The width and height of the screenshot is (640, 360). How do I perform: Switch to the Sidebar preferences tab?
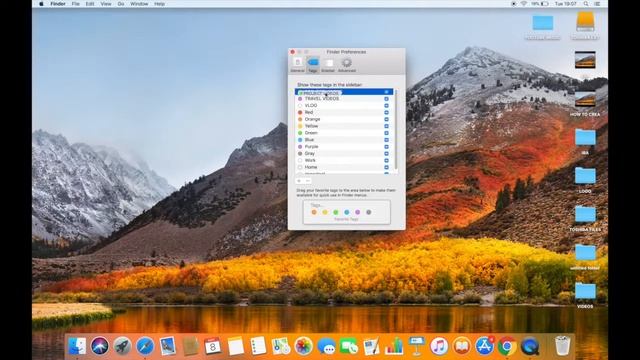(x=328, y=64)
